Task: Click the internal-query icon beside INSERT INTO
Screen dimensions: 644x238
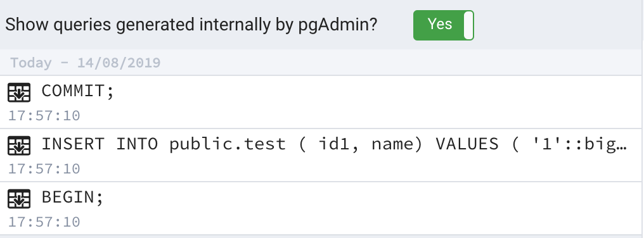Action: tap(19, 146)
